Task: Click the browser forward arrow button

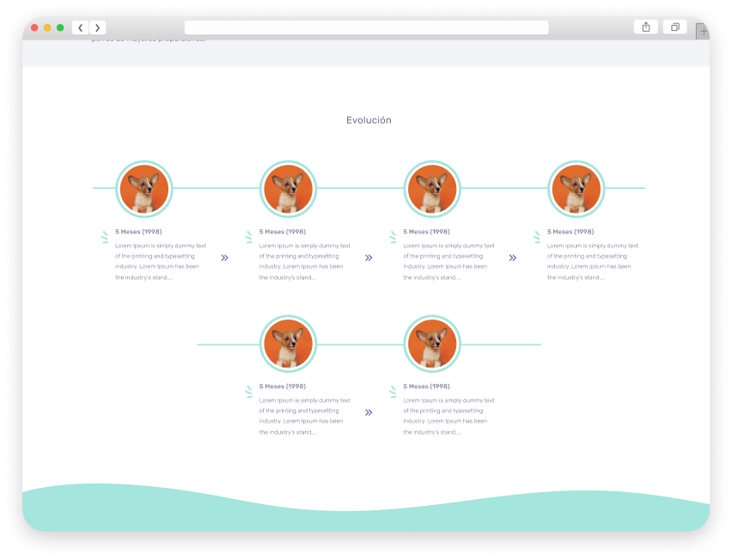Action: click(97, 27)
